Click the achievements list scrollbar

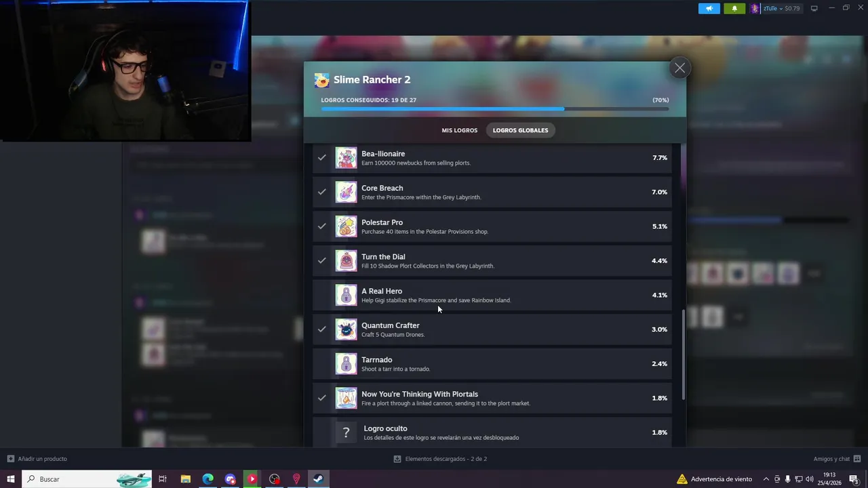tap(683, 354)
